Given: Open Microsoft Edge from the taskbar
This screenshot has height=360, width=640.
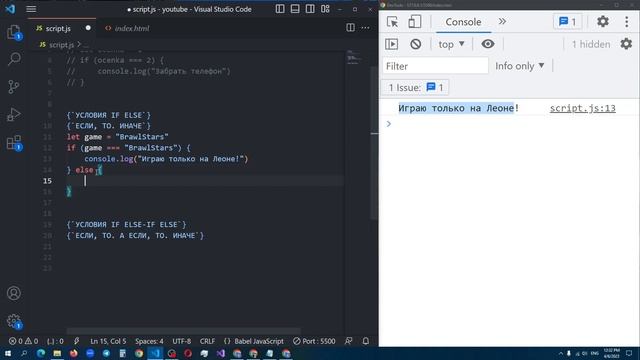Looking at the screenshot, I should (40, 353).
